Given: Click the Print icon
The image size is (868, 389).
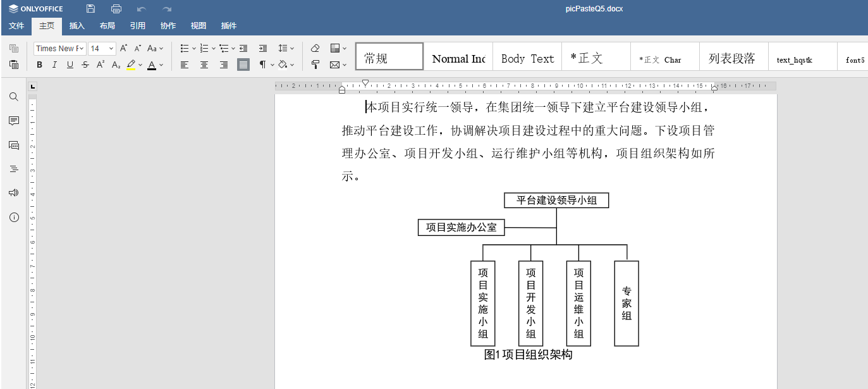Looking at the screenshot, I should tap(116, 9).
